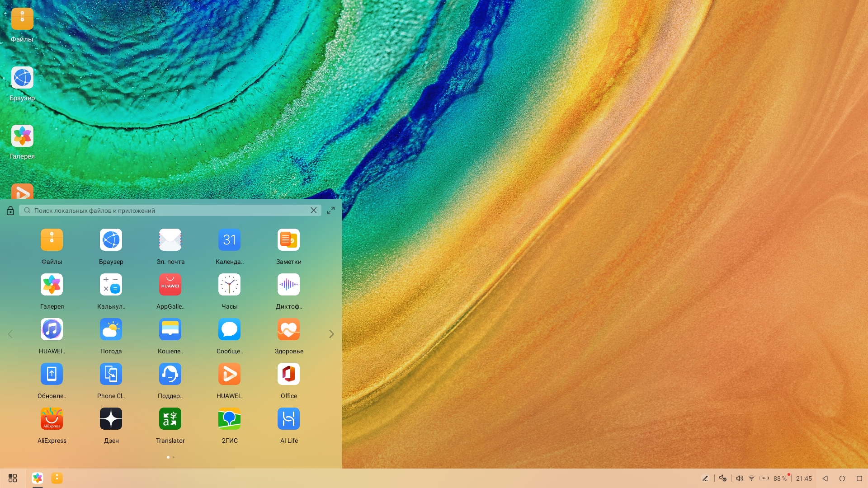
Task: Open the Заметки notes app
Action: [x=288, y=240]
